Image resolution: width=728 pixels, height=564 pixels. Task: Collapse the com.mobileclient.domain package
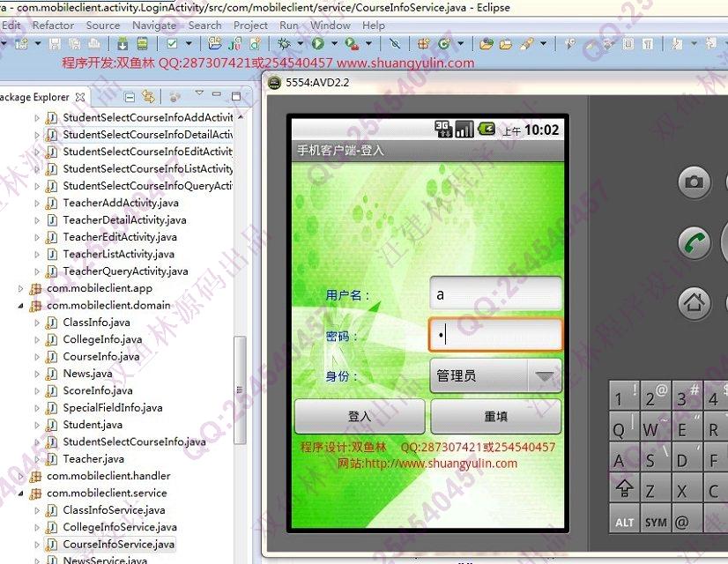click(x=22, y=306)
